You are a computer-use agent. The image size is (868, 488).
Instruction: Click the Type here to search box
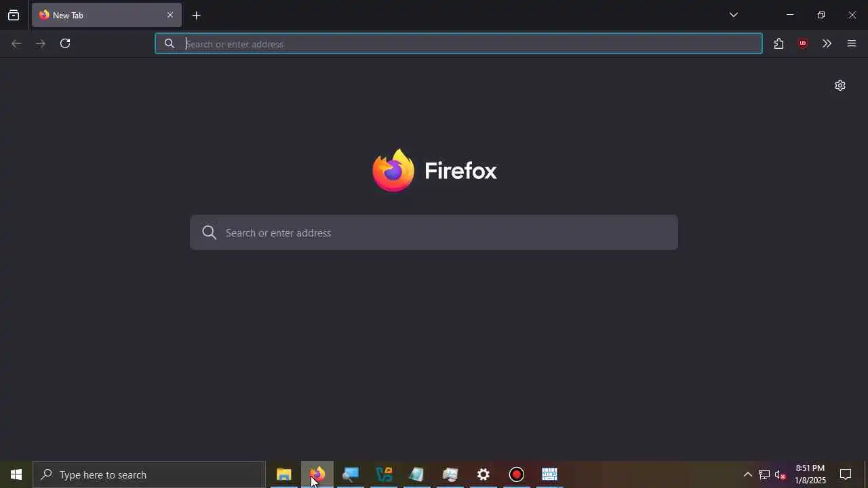149,474
